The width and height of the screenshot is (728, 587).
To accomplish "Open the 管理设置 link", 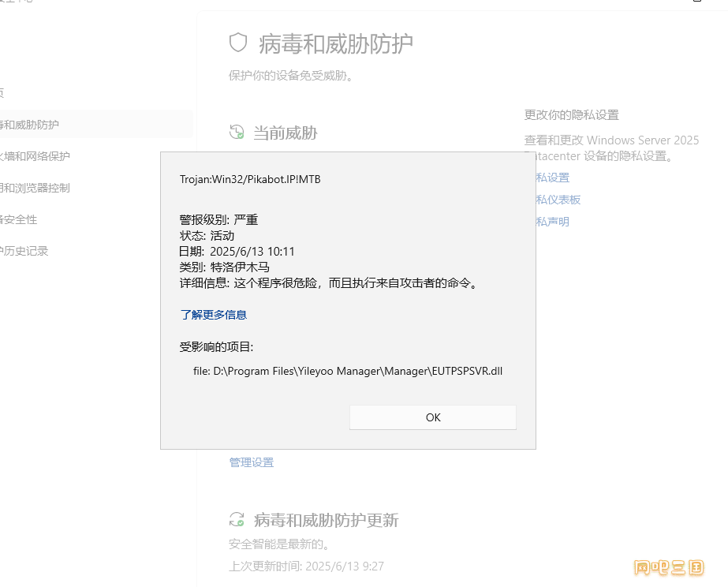I will pos(251,462).
